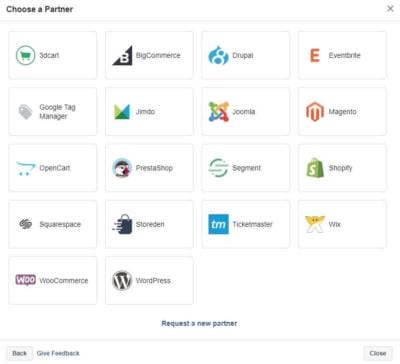400x364 pixels.
Task: Open the Give Feedback link
Action: pyautogui.click(x=58, y=353)
